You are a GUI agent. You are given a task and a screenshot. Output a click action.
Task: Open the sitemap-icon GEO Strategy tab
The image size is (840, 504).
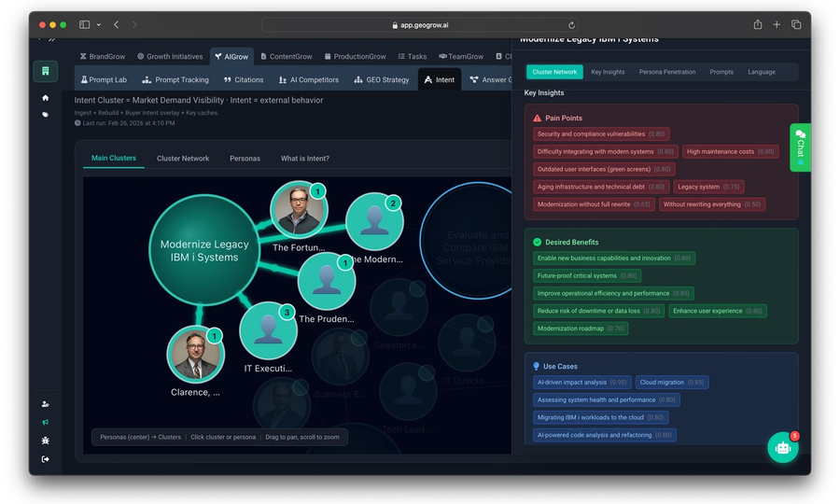[382, 80]
